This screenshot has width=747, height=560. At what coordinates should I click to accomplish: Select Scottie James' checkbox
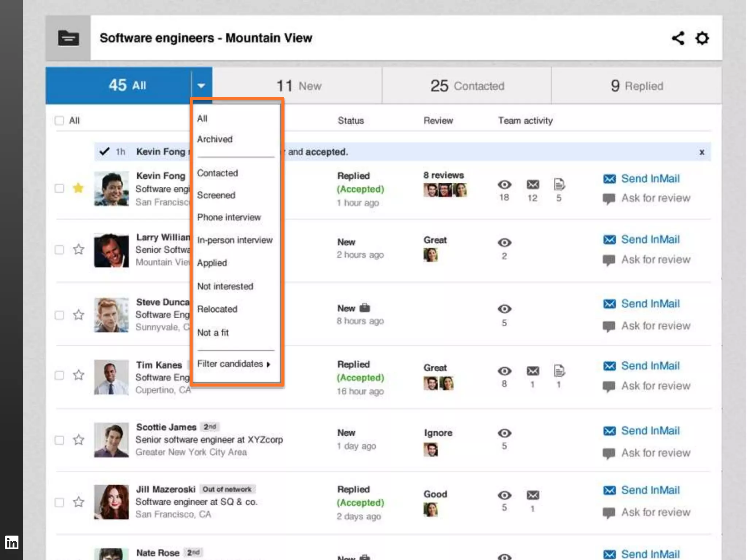(x=59, y=440)
